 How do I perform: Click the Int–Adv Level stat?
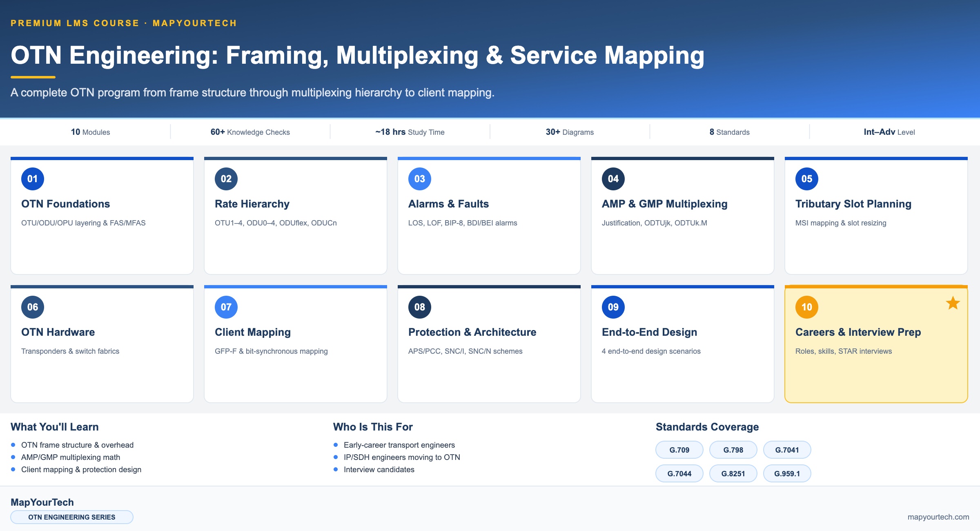[x=889, y=132]
